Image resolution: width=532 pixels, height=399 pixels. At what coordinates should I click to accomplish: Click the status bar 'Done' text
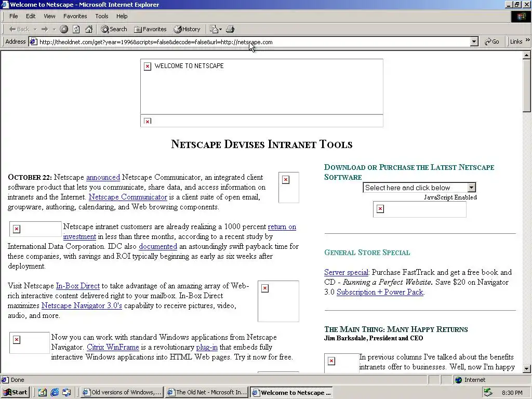pyautogui.click(x=17, y=380)
